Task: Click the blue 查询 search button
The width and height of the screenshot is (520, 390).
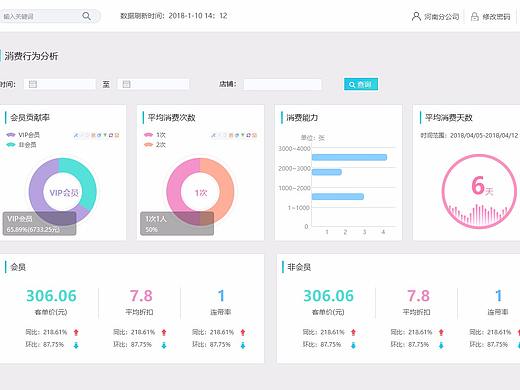Action: 361,84
